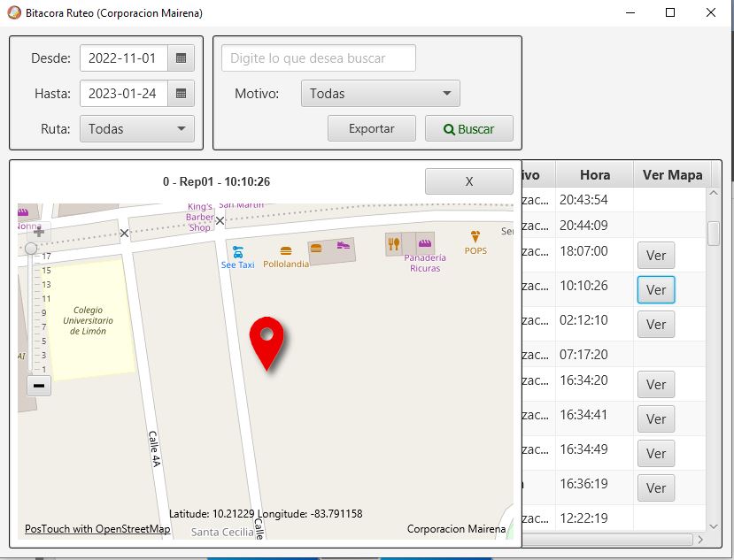
Task: Click the Pollolandia burger icon on map
Action: click(x=285, y=251)
